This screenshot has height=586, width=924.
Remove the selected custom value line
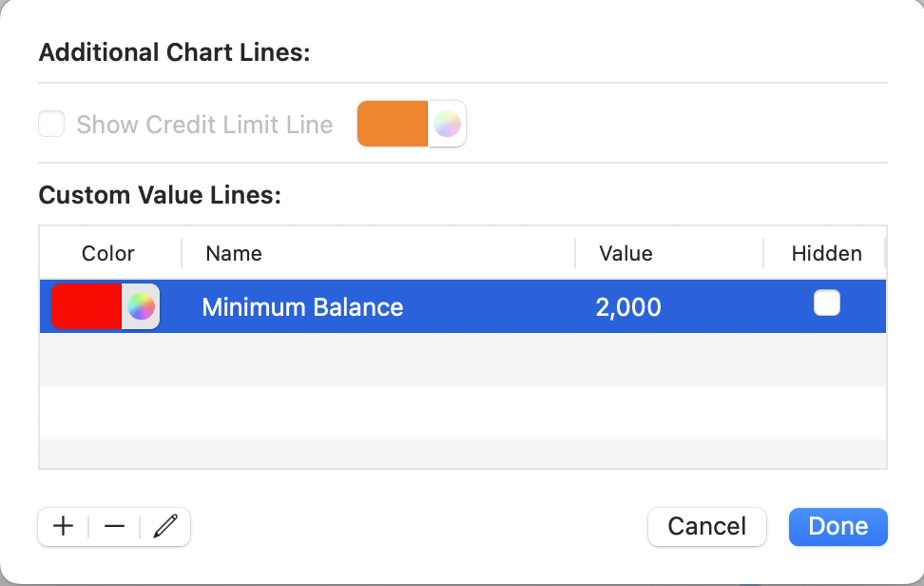tap(114, 526)
